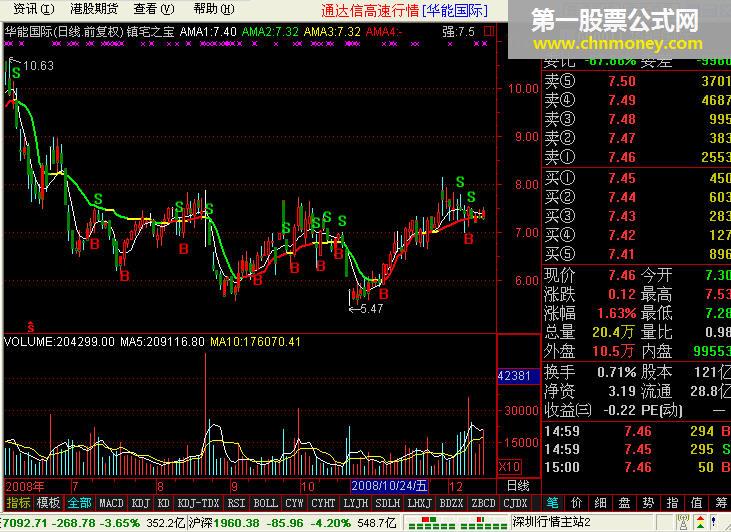
Task: Click the X10 volume scale button
Action: pos(510,467)
